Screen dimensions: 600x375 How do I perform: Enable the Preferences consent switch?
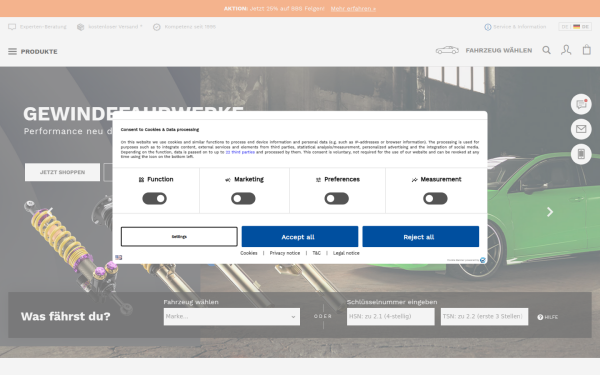pos(336,198)
